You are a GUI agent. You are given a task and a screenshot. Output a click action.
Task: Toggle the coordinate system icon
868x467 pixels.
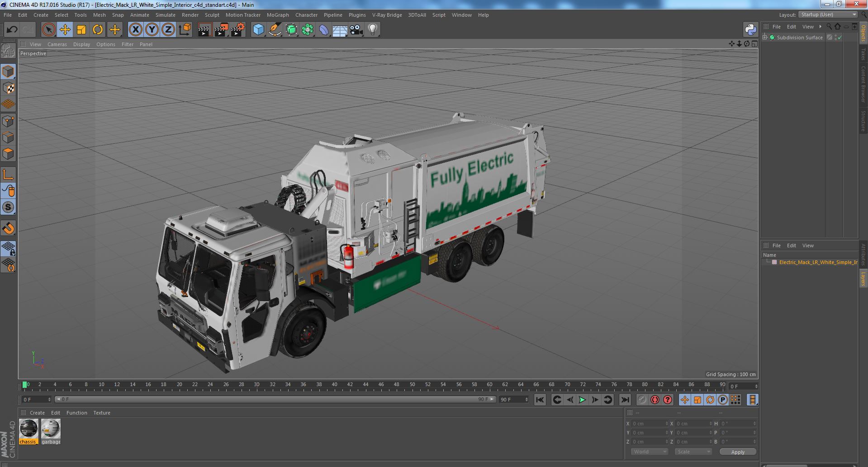185,30
